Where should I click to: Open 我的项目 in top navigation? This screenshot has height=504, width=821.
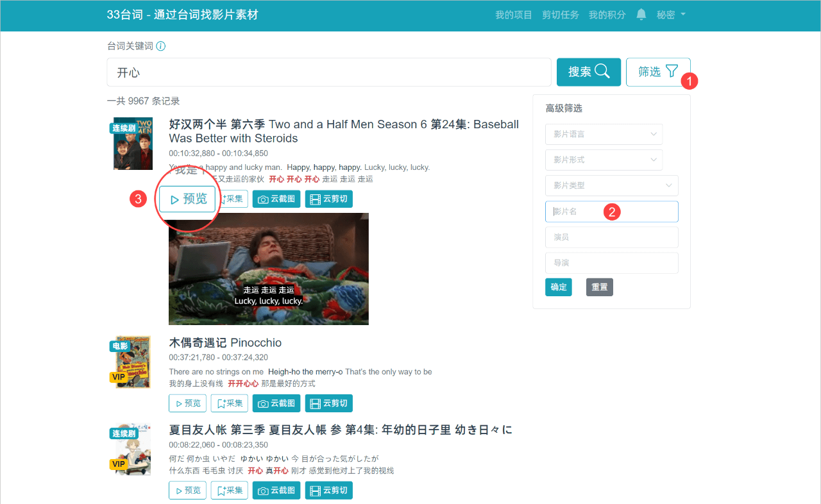pos(514,15)
